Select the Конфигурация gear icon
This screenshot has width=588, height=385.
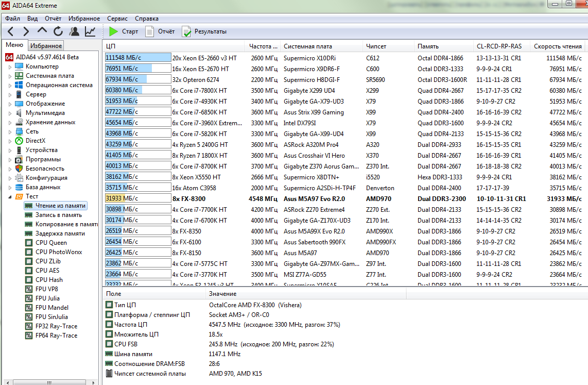click(19, 178)
